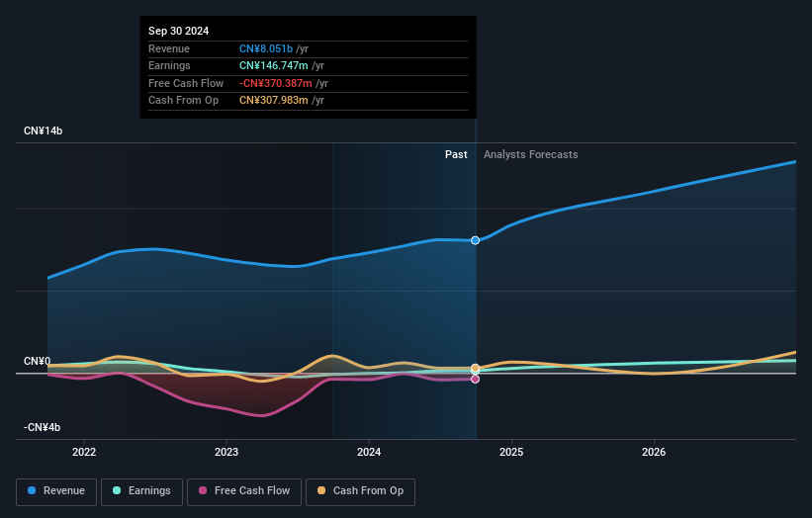Click the -CN¥370.387m free cash flow value
Screen dimensions: 812x518
point(276,83)
